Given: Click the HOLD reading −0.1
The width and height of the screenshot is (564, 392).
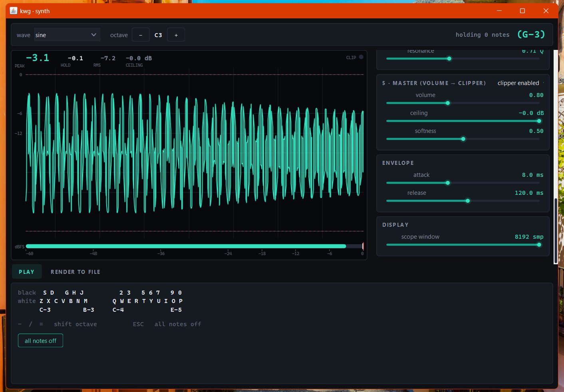Looking at the screenshot, I should (75, 58).
